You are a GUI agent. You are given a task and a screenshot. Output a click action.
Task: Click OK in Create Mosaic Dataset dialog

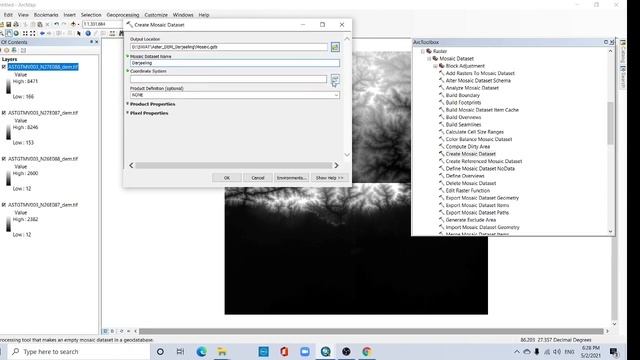tap(227, 178)
